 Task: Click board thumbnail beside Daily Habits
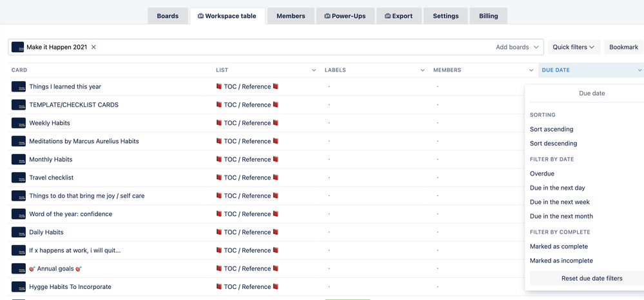click(x=19, y=232)
